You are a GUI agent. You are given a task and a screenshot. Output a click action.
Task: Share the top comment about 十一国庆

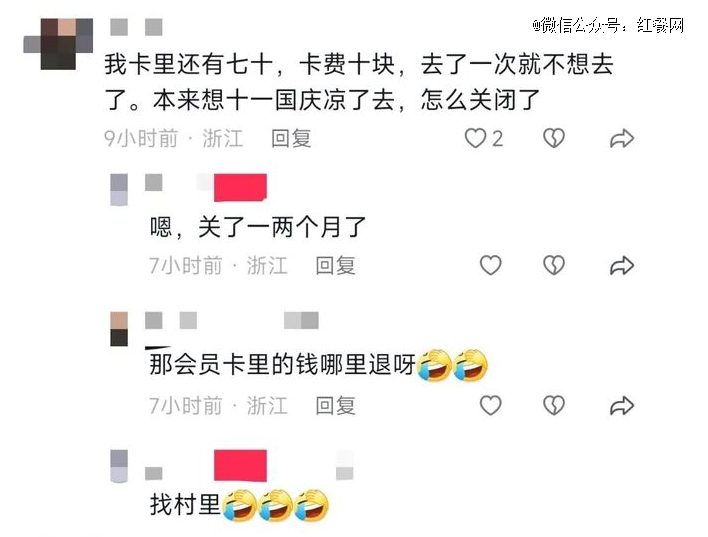[622, 139]
